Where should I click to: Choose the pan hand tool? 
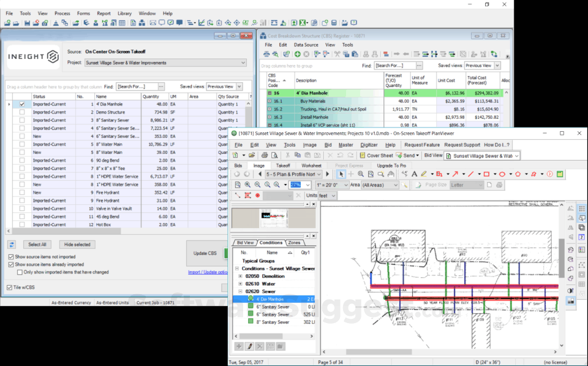391,174
